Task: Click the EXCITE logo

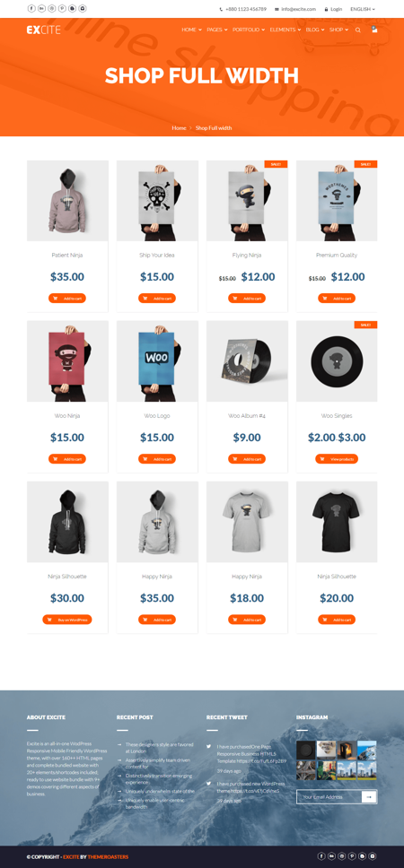Action: 44,30
